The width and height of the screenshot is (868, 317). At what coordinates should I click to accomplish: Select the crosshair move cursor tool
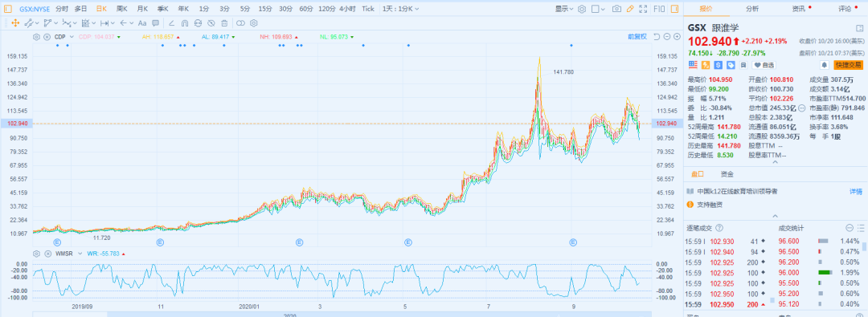tap(15, 23)
